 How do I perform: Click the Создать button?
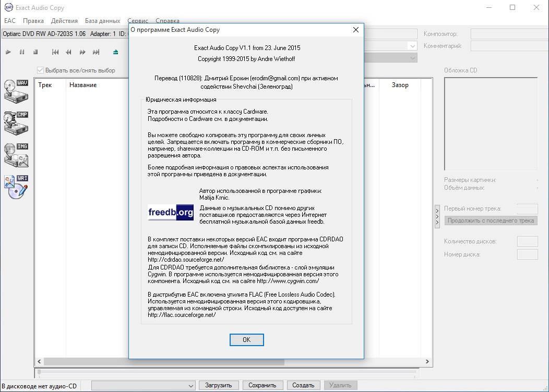click(303, 385)
